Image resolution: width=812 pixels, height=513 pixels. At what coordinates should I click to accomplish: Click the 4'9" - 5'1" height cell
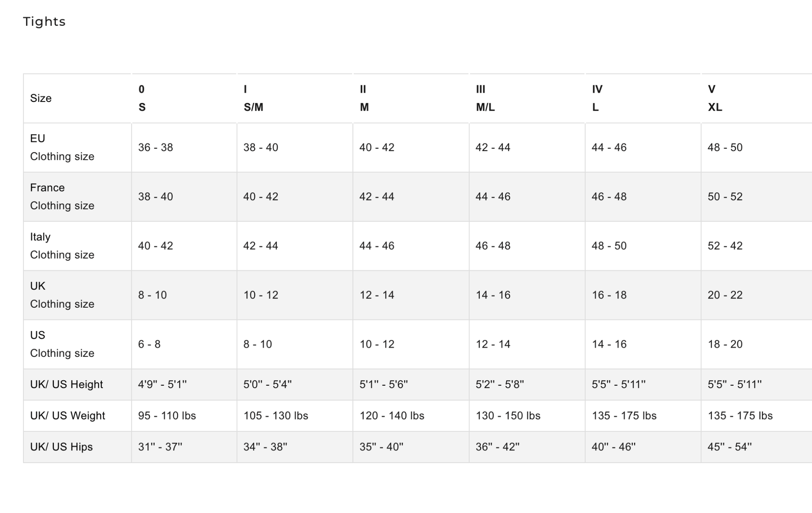(x=162, y=384)
